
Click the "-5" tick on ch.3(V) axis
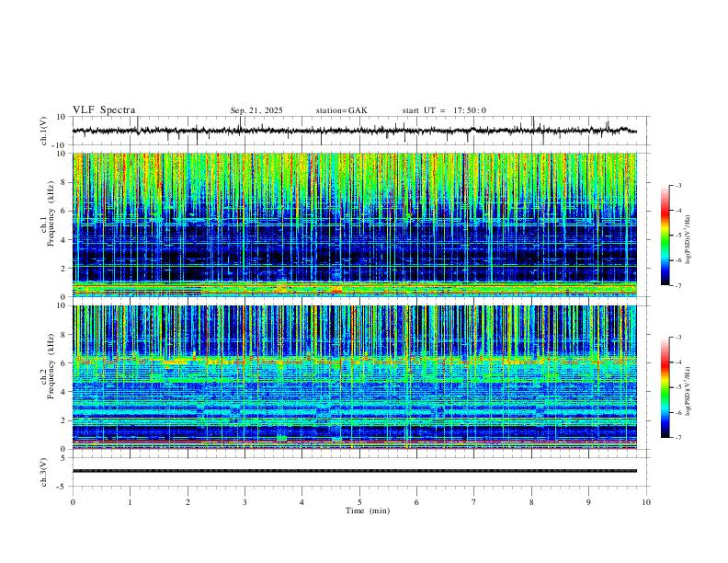pyautogui.click(x=63, y=487)
